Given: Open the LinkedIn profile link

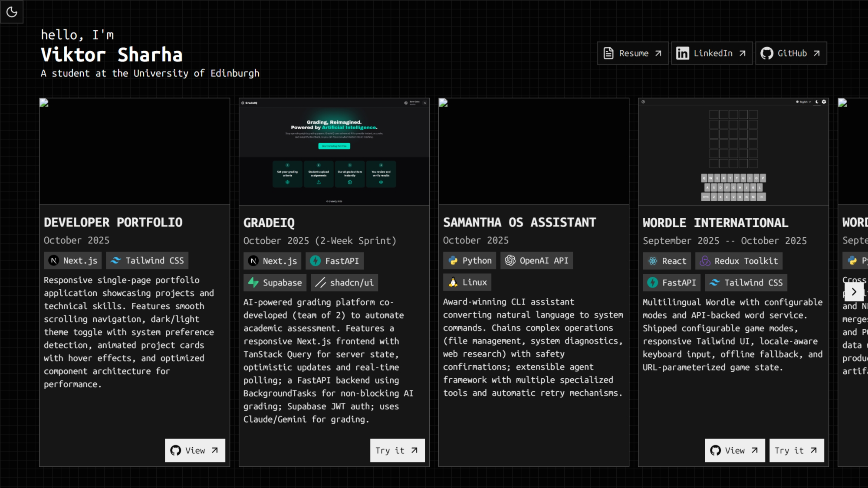Looking at the screenshot, I should tap(711, 53).
